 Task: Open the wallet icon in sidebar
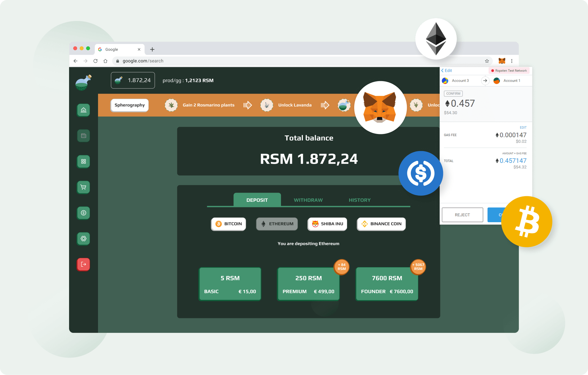coord(84,136)
